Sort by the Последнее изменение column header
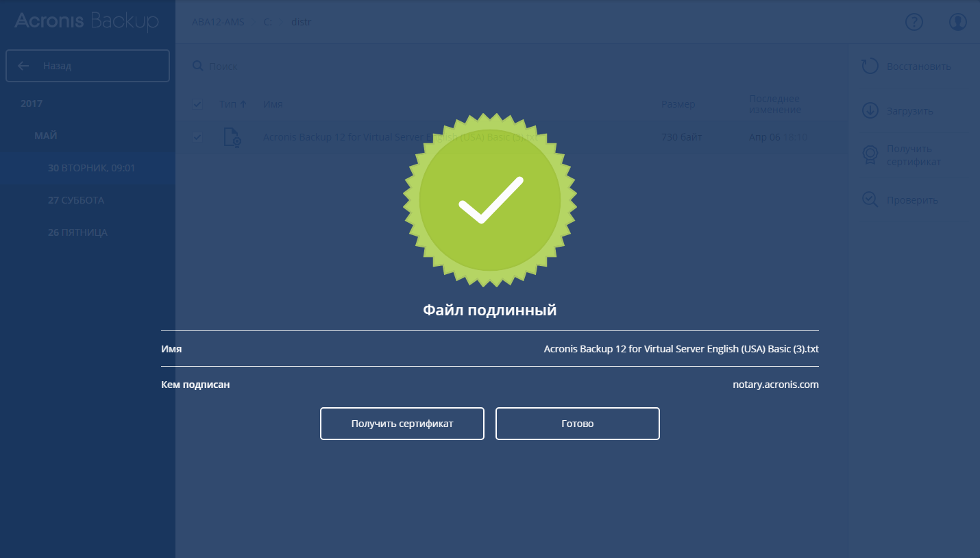The width and height of the screenshot is (980, 558). 775,104
